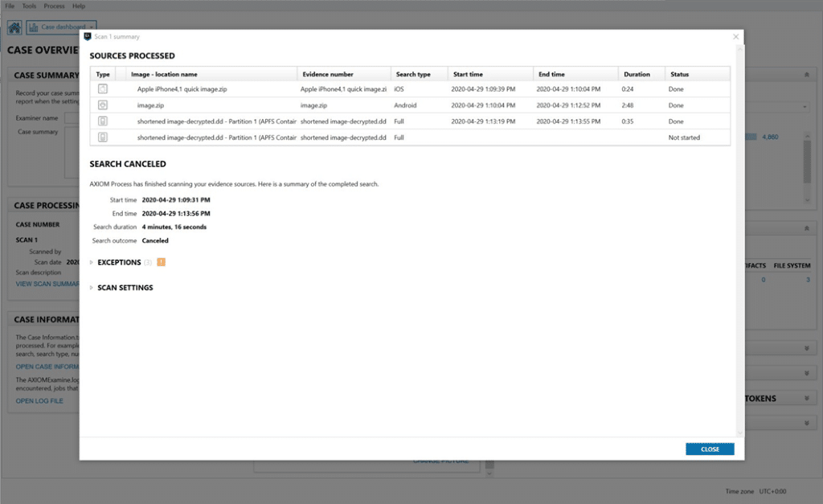This screenshot has width=823, height=504.
Task: Click the Android image.zip type icon
Action: (103, 105)
